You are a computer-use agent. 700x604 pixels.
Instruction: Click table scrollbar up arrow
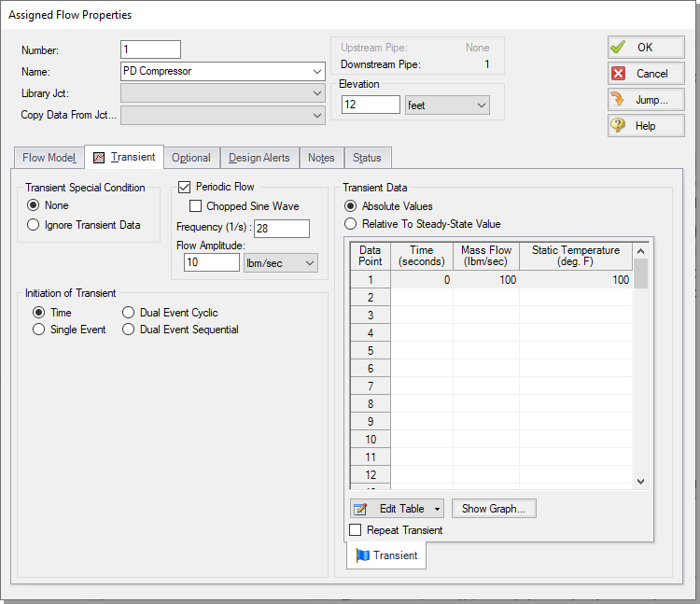coord(640,251)
